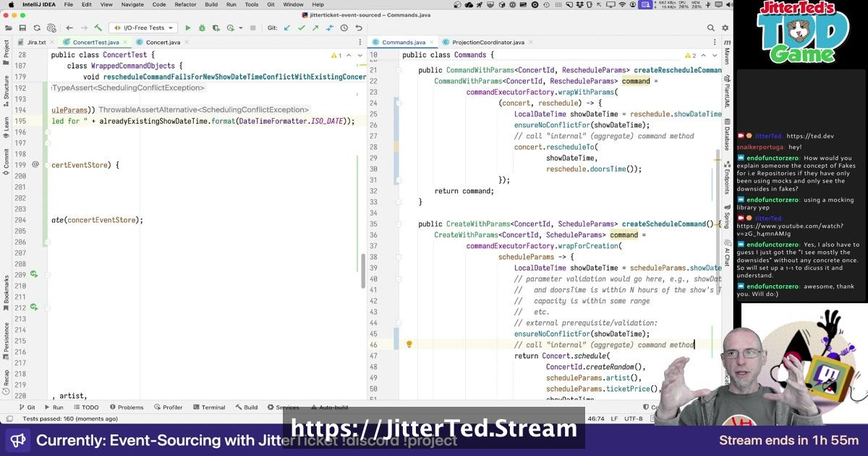868x456 pixels.
Task: Open the Terminal tool window
Action: click(208, 408)
